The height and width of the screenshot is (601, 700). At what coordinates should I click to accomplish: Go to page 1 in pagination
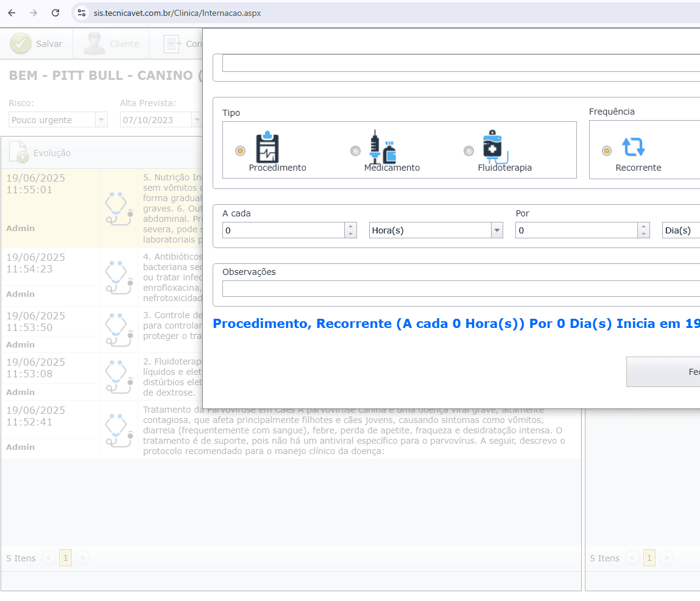point(65,558)
